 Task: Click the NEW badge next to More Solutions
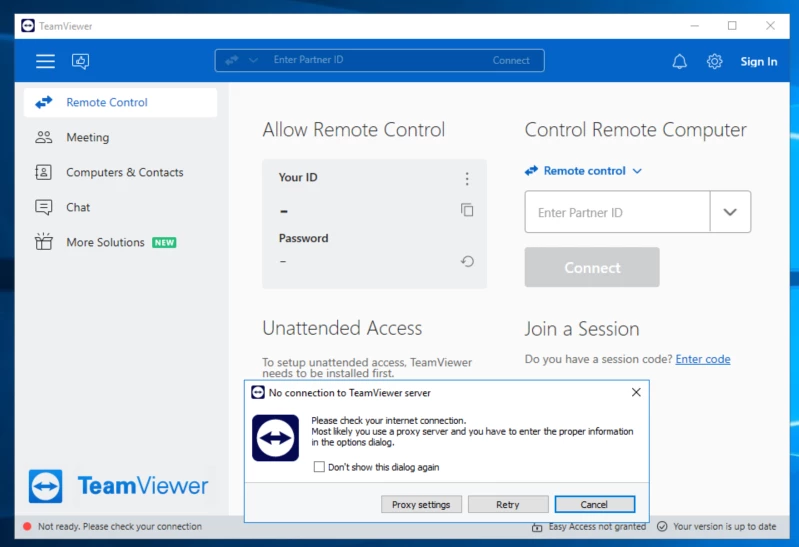coord(164,243)
